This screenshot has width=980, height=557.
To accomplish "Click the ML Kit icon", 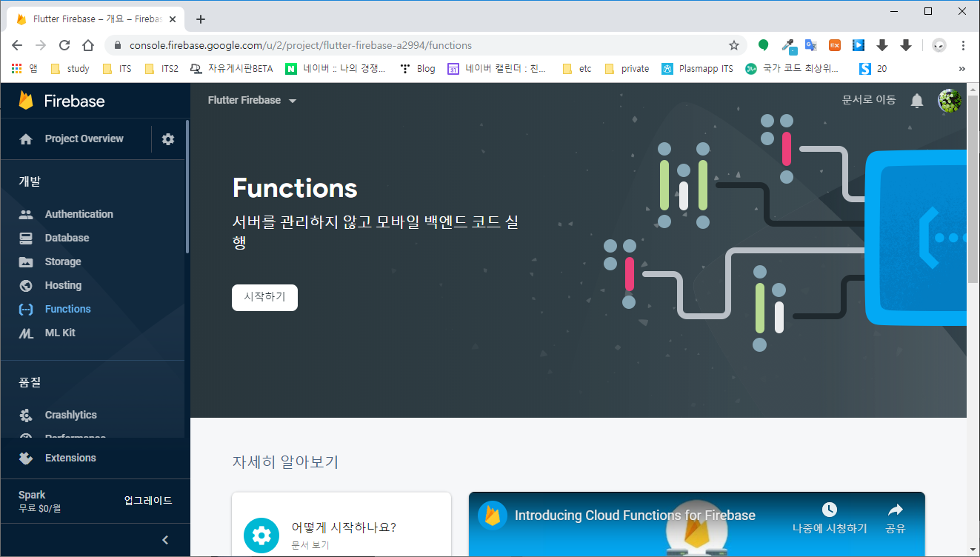I will pyautogui.click(x=26, y=333).
